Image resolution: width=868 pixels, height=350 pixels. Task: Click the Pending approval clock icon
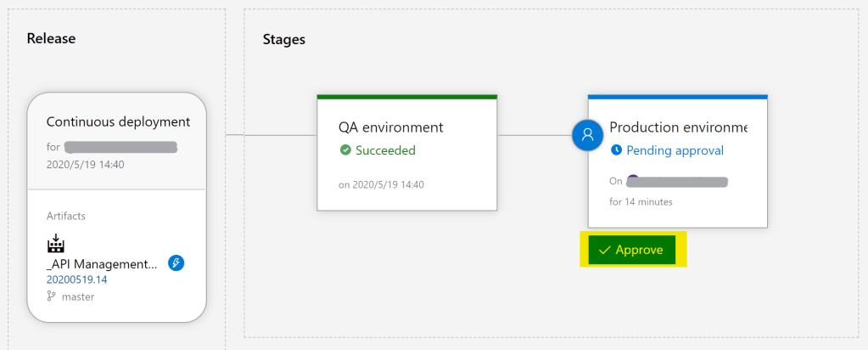pos(616,150)
